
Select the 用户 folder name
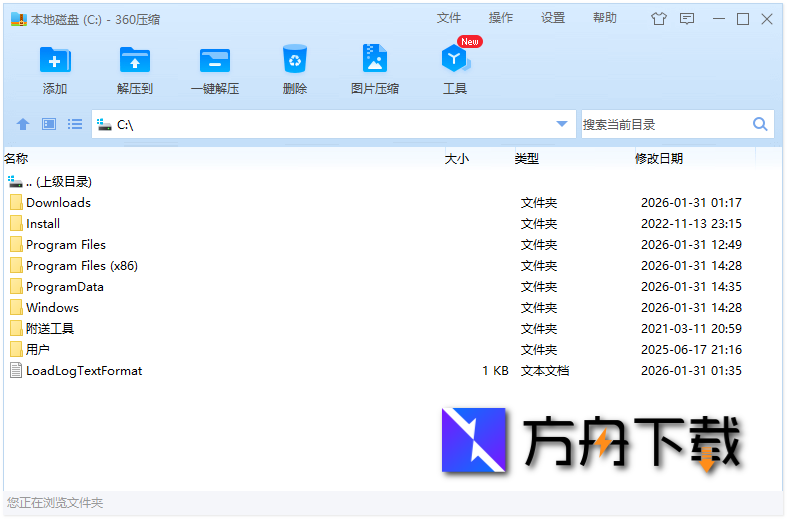click(38, 349)
